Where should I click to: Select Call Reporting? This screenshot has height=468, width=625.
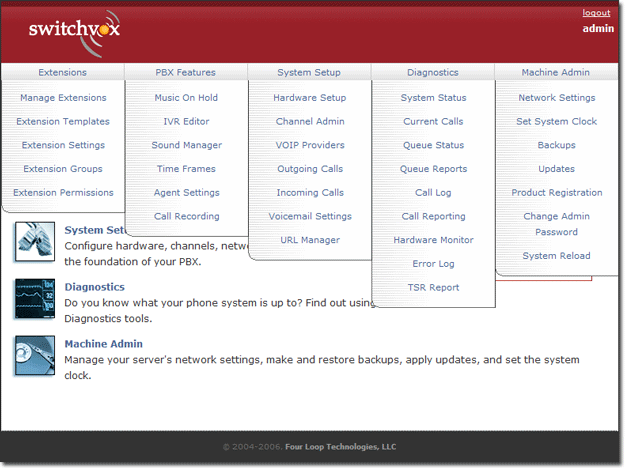[x=433, y=216]
